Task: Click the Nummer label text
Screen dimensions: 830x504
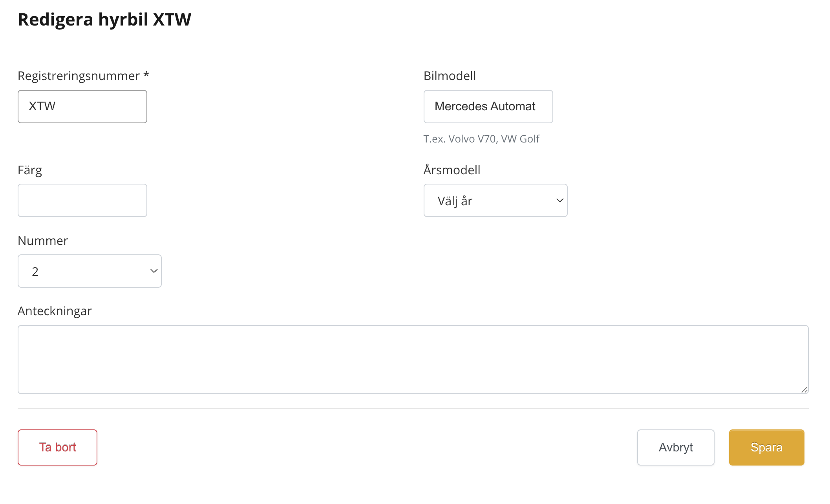Action: tap(43, 241)
